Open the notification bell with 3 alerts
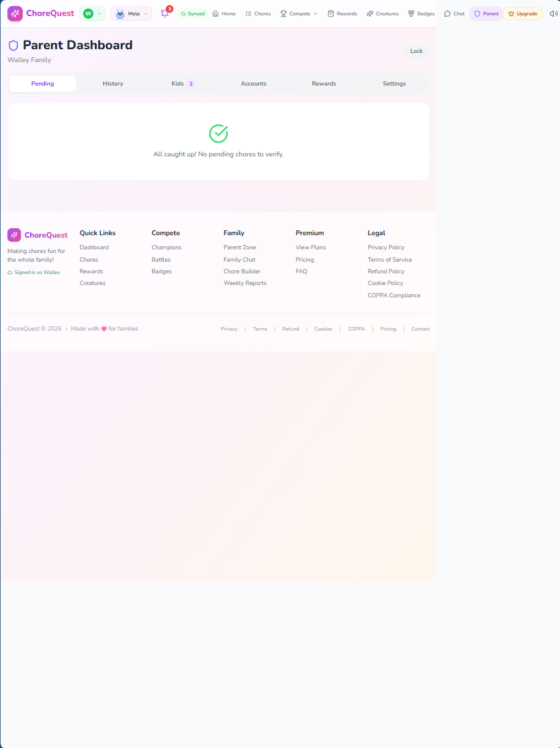This screenshot has height=748, width=560. (x=164, y=14)
